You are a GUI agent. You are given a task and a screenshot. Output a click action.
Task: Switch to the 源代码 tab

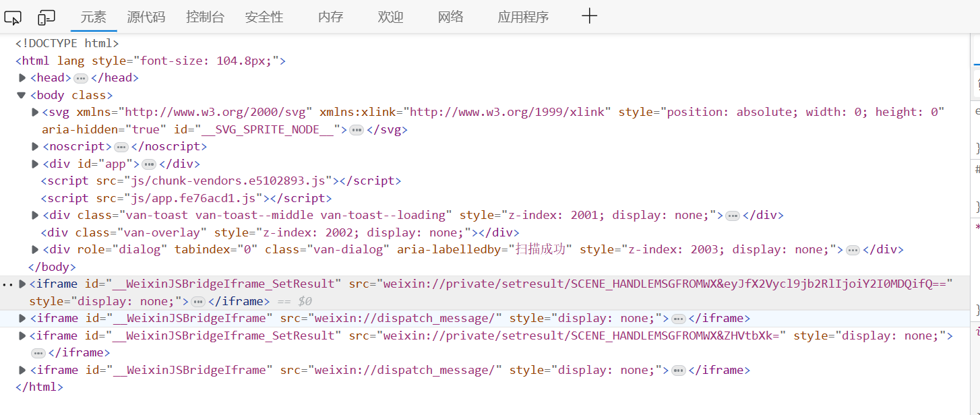point(146,17)
